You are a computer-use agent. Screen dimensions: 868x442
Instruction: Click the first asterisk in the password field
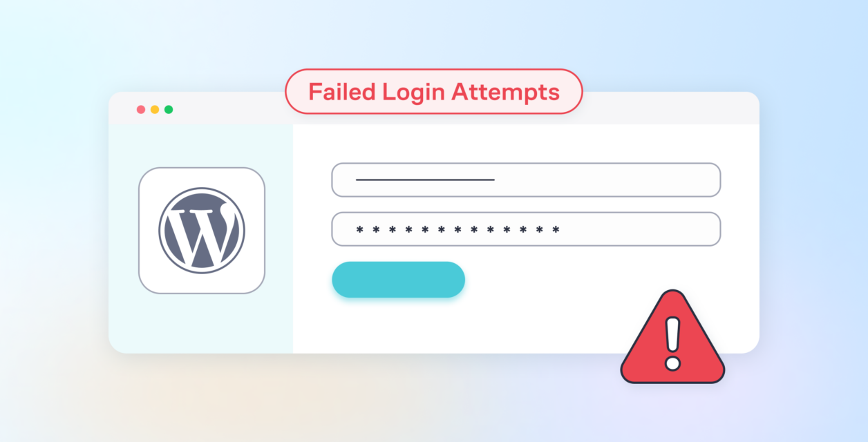(359, 229)
